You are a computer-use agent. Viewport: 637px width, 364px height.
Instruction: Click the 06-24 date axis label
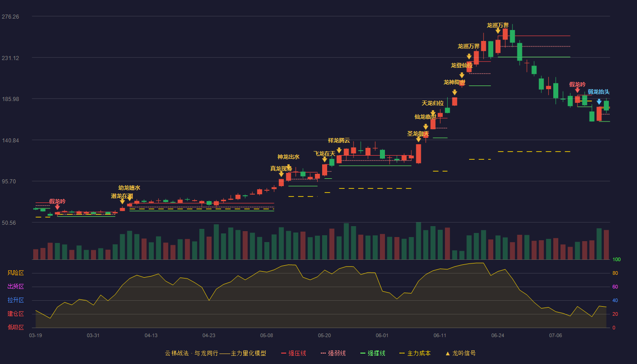(498, 335)
